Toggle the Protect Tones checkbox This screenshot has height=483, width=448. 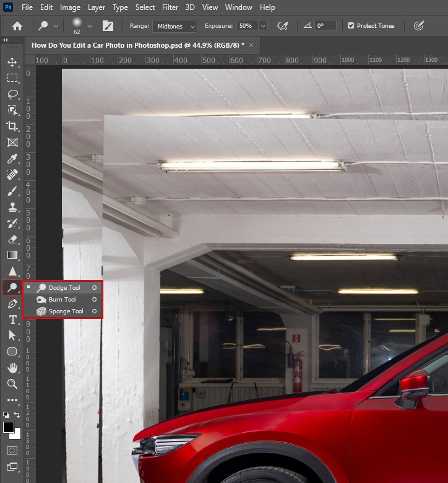click(x=351, y=25)
